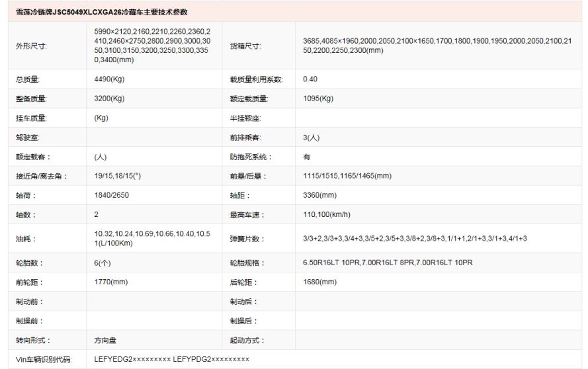Select the 0.40 coefficient value
Image resolution: width=588 pixels, height=369 pixels.
(310, 79)
